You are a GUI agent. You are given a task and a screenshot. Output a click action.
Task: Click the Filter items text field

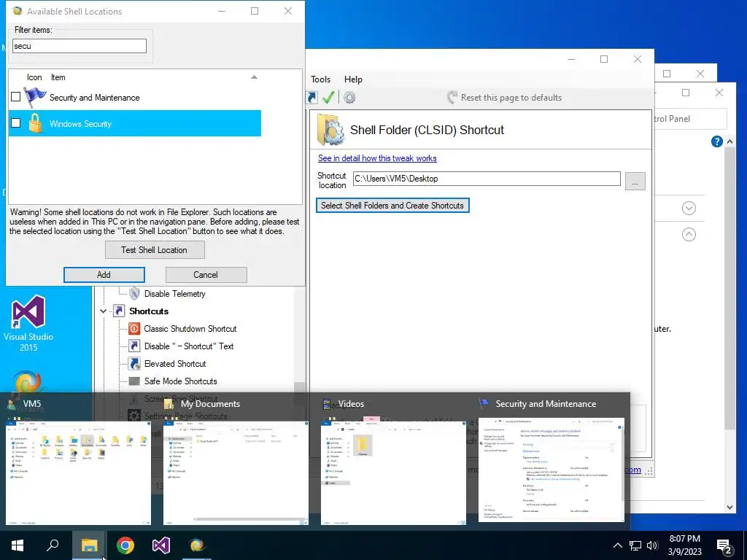pyautogui.click(x=79, y=46)
